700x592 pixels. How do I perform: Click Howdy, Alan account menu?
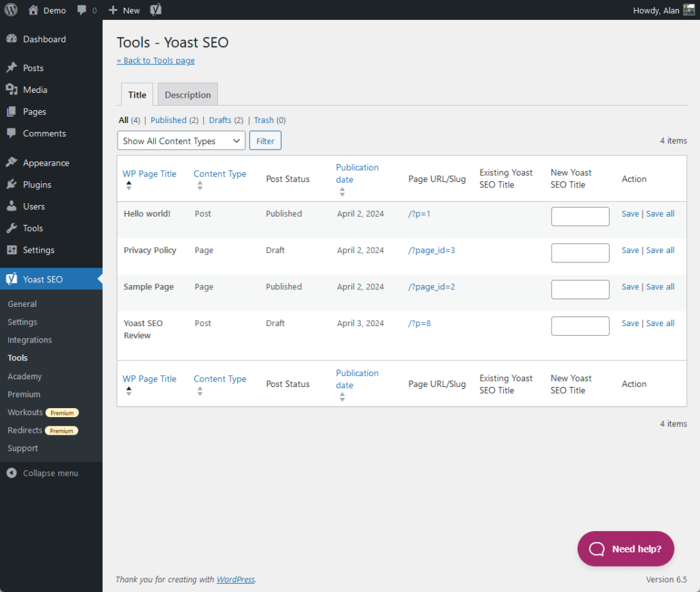pyautogui.click(x=663, y=10)
